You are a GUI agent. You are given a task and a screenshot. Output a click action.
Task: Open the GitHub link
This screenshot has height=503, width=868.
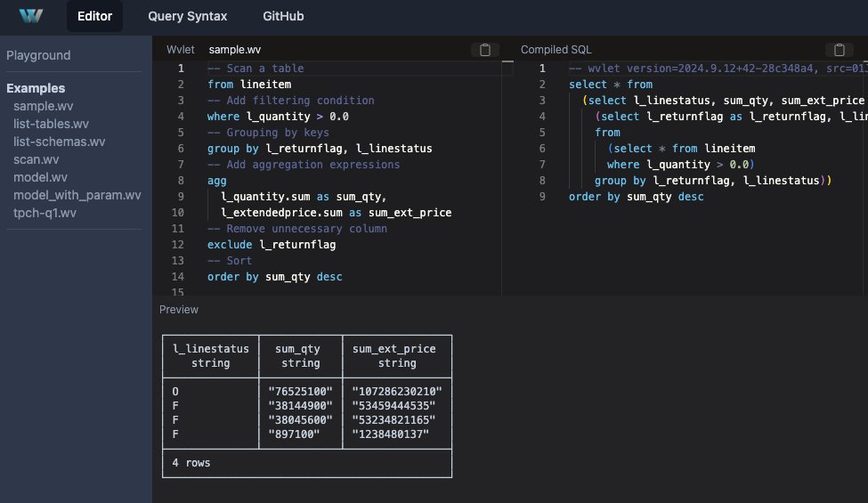283,16
